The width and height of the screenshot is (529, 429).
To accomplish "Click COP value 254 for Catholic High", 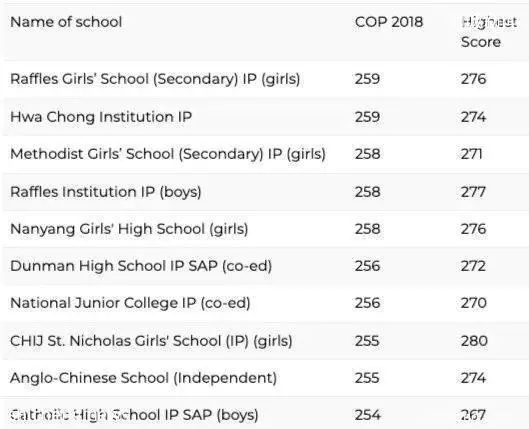I will pos(367,415).
